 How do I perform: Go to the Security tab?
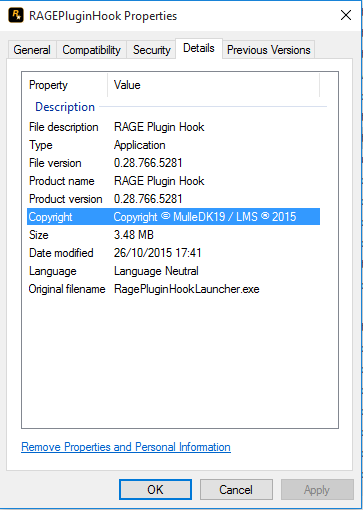click(x=151, y=50)
